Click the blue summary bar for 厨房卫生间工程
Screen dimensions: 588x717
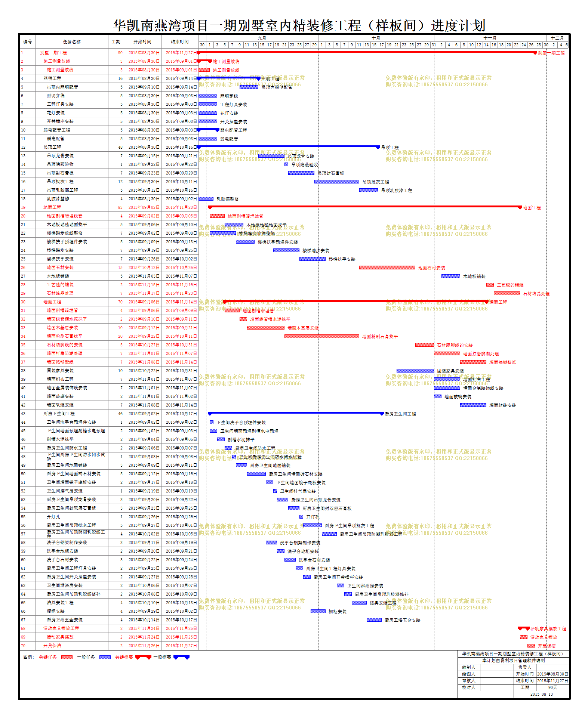tap(296, 413)
